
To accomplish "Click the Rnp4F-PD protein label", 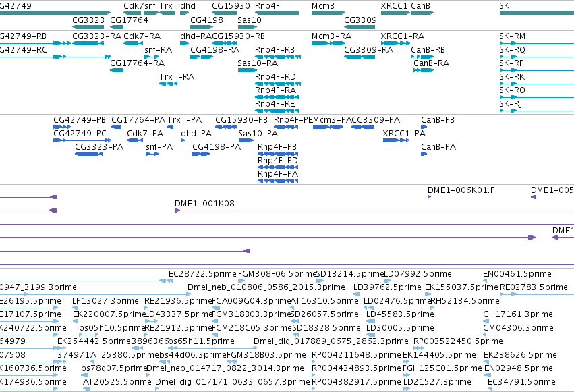I will pos(278,161).
